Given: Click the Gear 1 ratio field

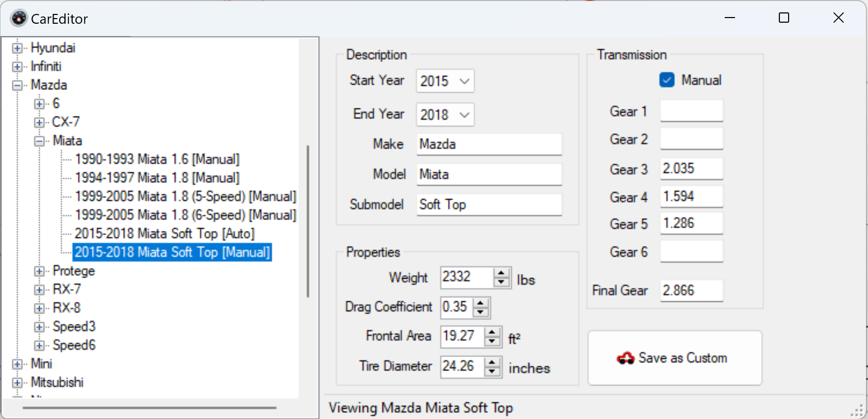Looking at the screenshot, I should (x=692, y=111).
